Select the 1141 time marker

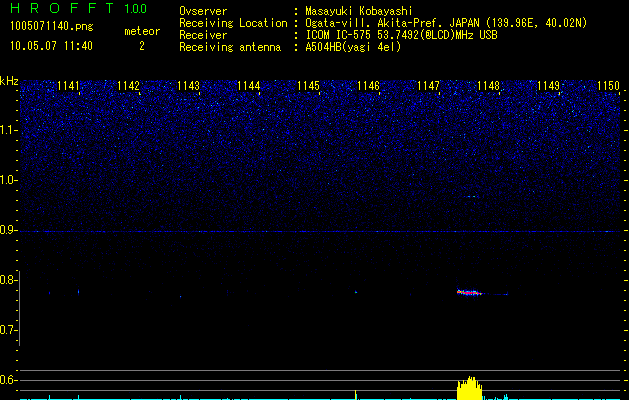(69, 87)
